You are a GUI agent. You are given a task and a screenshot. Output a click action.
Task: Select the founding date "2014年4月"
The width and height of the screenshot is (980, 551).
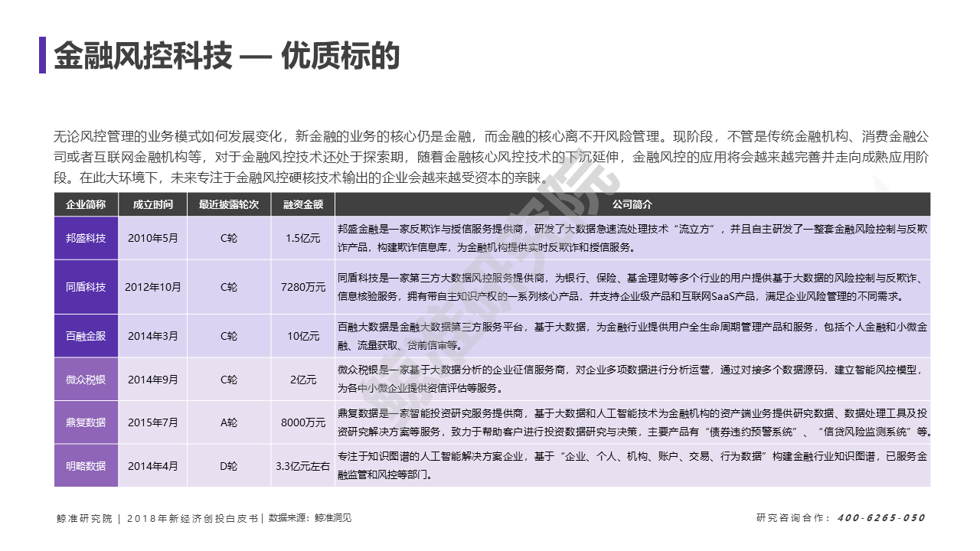tap(152, 465)
